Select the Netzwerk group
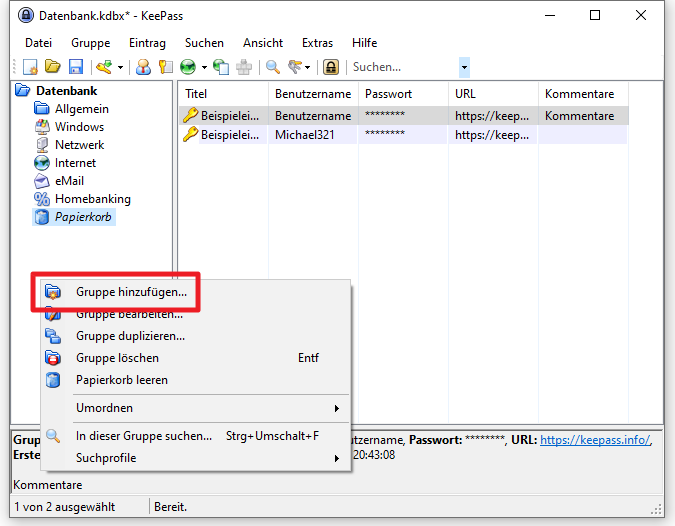Image resolution: width=675 pixels, height=526 pixels. (x=79, y=145)
